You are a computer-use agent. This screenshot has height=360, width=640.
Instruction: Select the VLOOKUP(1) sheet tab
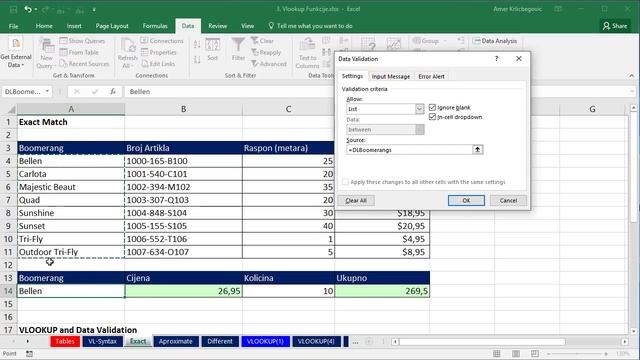coord(265,341)
